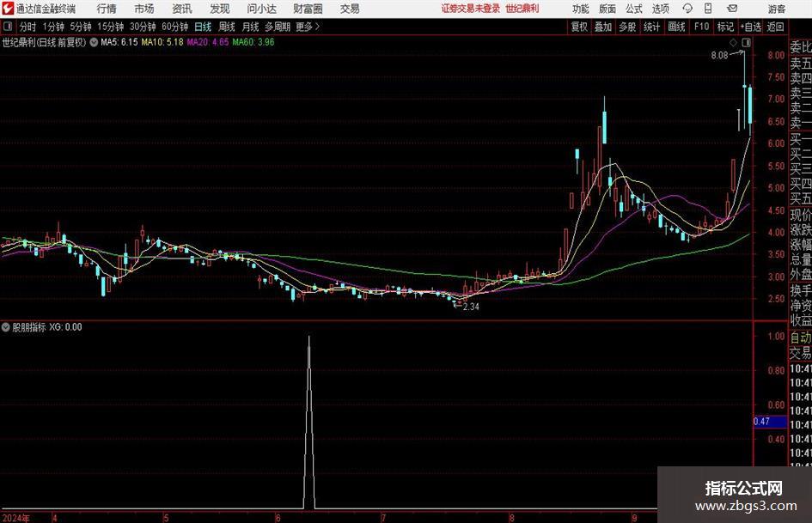Image resolution: width=812 pixels, height=523 pixels.
Task: Switch to the 60分钟 period tab
Action: 174,27
